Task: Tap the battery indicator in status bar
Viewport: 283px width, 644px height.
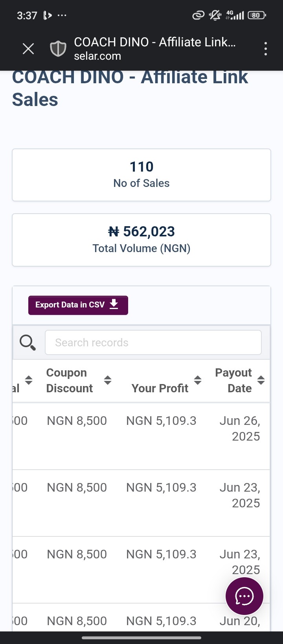Action: point(257,15)
